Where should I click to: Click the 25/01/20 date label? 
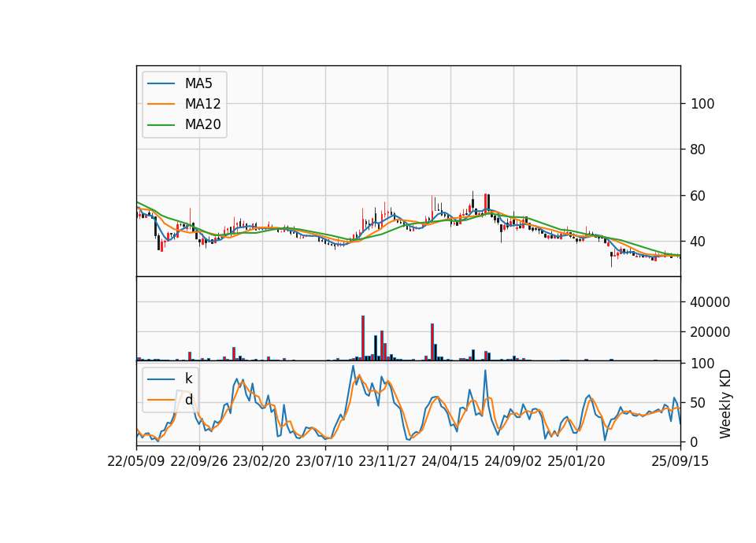pos(576,461)
